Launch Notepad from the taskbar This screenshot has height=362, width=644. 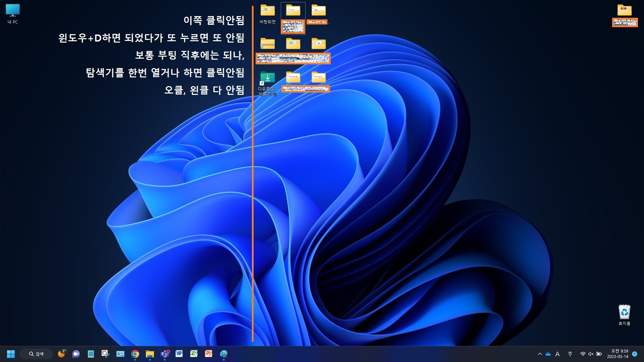[91, 354]
